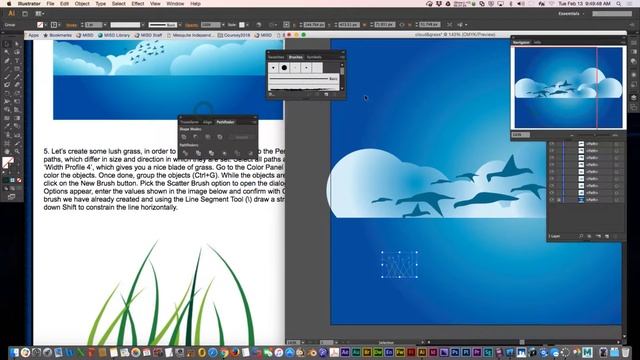Click Minus Back icon in Pathfinders row

250,153
